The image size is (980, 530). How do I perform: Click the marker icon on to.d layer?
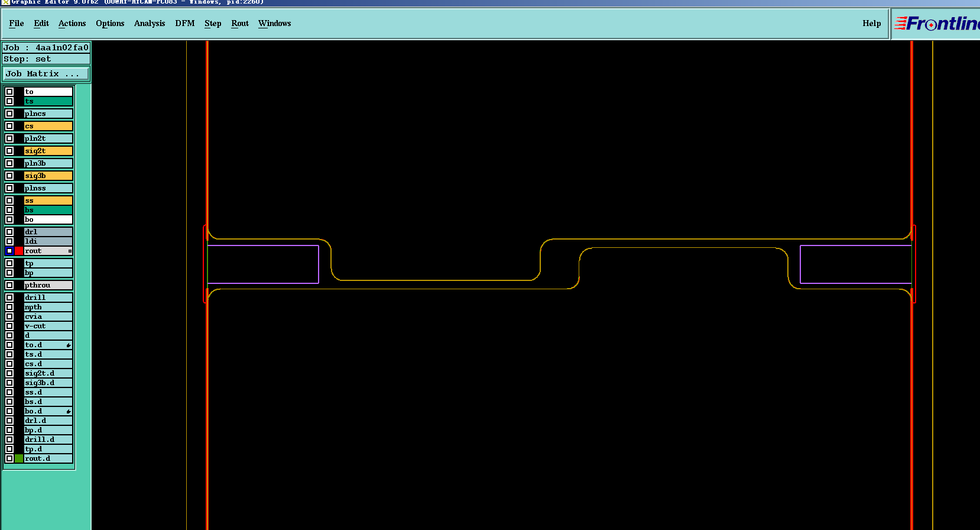(69, 345)
